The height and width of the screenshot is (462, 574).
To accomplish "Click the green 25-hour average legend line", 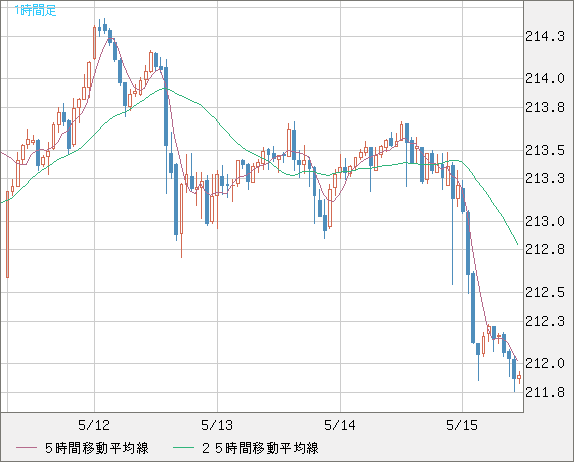I will pos(183,448).
